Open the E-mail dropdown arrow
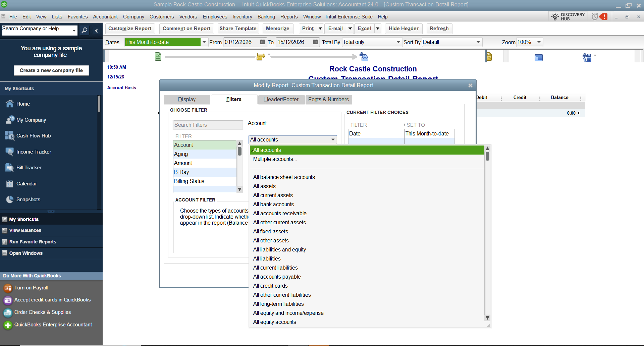Screen dimensions: 644x346 tap(350, 28)
